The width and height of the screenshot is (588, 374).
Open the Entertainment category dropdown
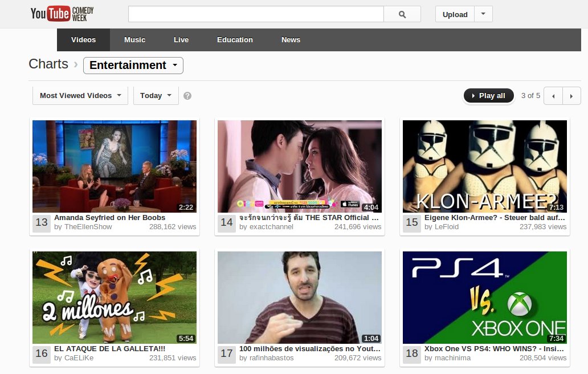133,65
